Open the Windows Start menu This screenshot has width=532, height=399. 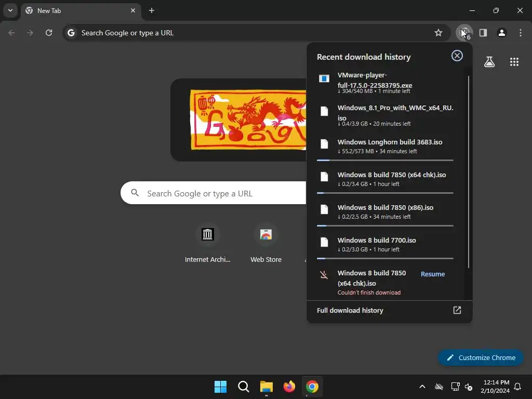coord(220,387)
